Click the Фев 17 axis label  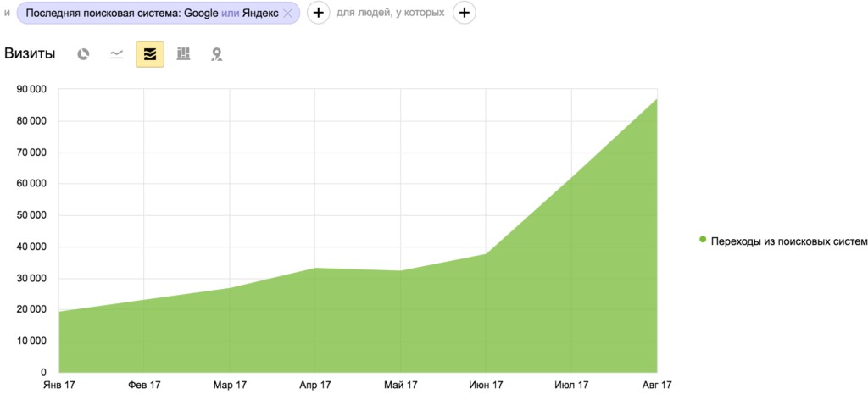pyautogui.click(x=144, y=385)
